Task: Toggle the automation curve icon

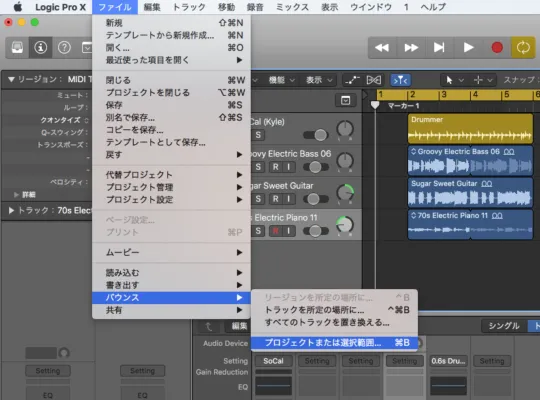Action: (352, 80)
